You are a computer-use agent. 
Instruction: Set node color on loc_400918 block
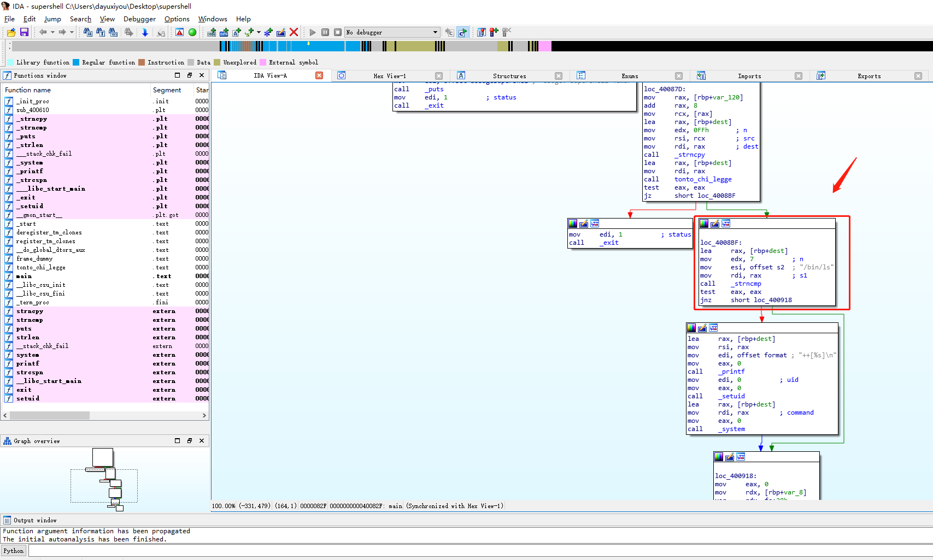(719, 457)
